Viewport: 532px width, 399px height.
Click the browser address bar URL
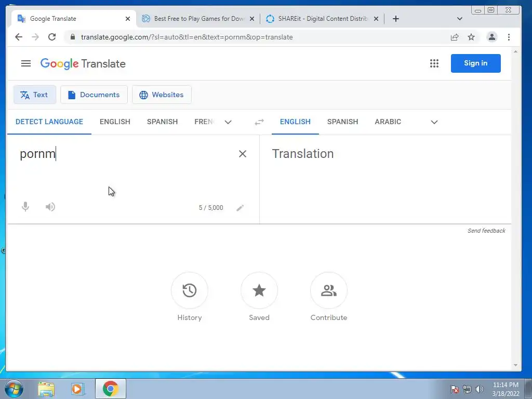(x=187, y=37)
